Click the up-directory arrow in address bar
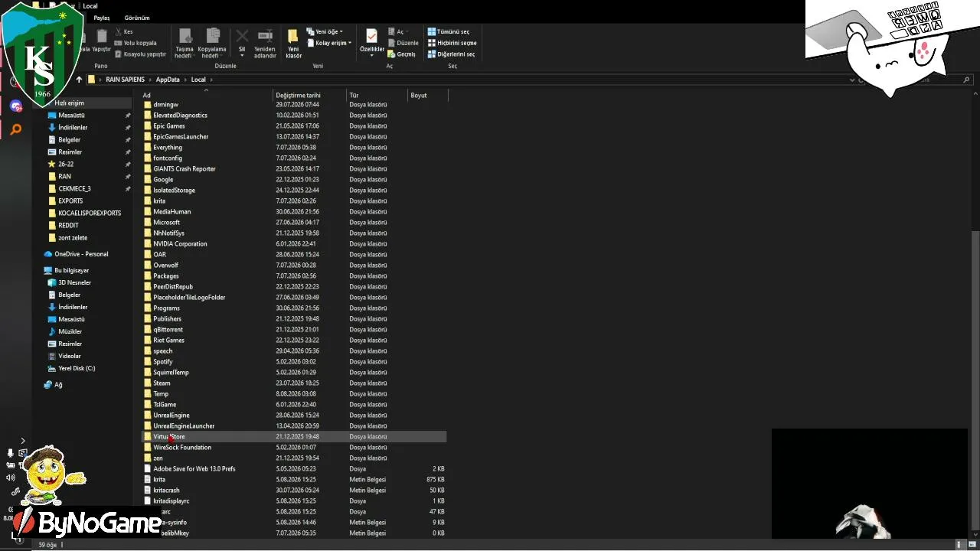980x551 pixels. 79,80
